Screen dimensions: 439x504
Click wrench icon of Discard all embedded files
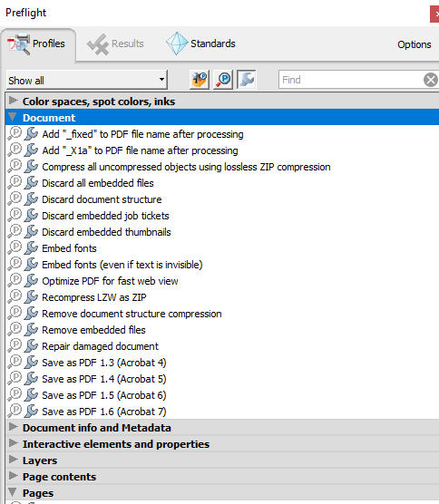tap(31, 182)
